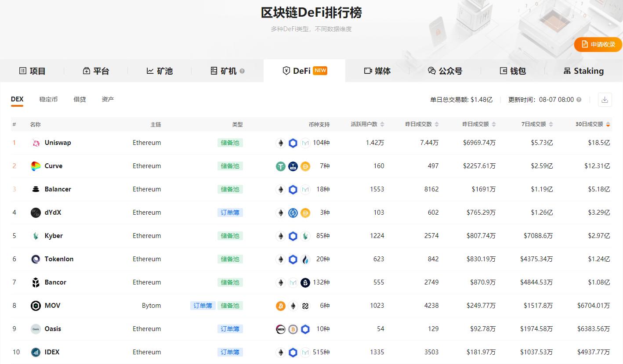Click the Bitcoin icon in MOV row

click(x=281, y=306)
